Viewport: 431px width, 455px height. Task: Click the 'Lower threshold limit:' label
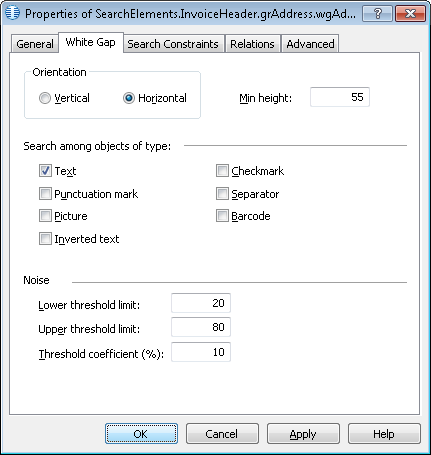coord(89,305)
